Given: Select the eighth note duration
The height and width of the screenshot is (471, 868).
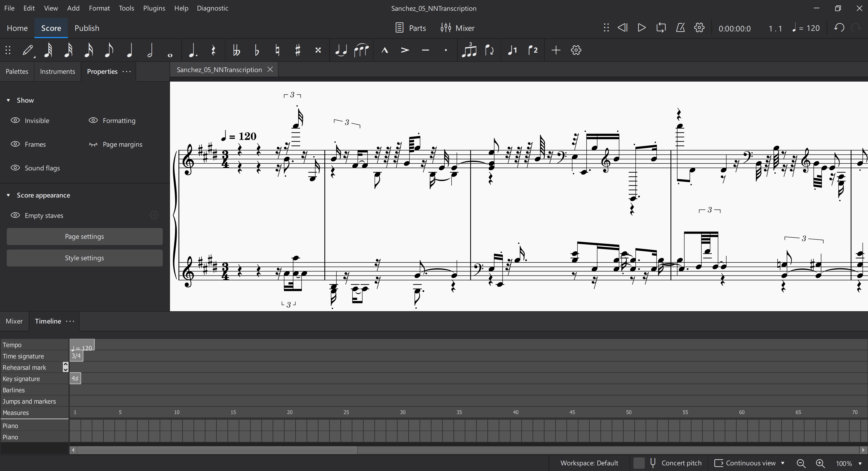Looking at the screenshot, I should 108,50.
